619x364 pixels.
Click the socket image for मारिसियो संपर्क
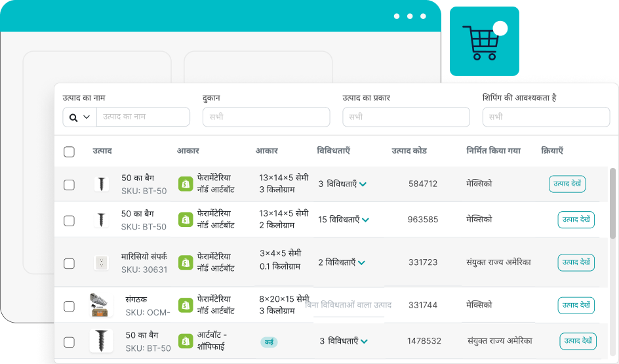[x=101, y=263]
